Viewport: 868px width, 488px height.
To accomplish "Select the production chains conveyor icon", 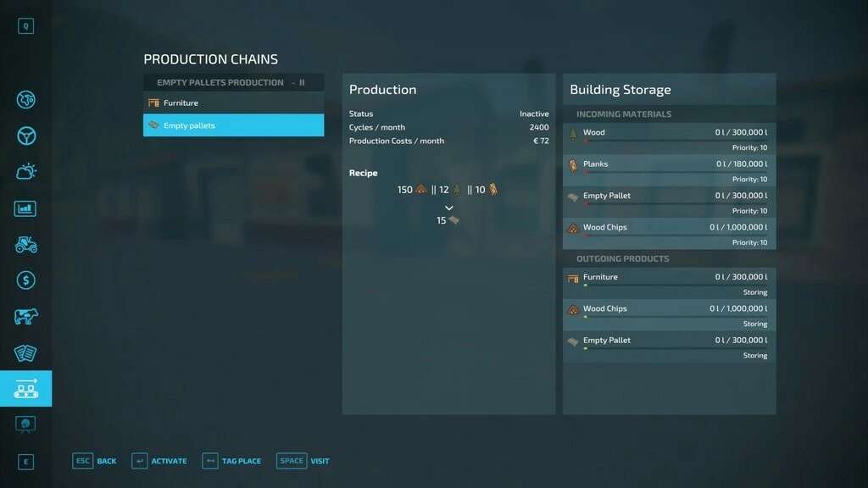I will click(25, 389).
